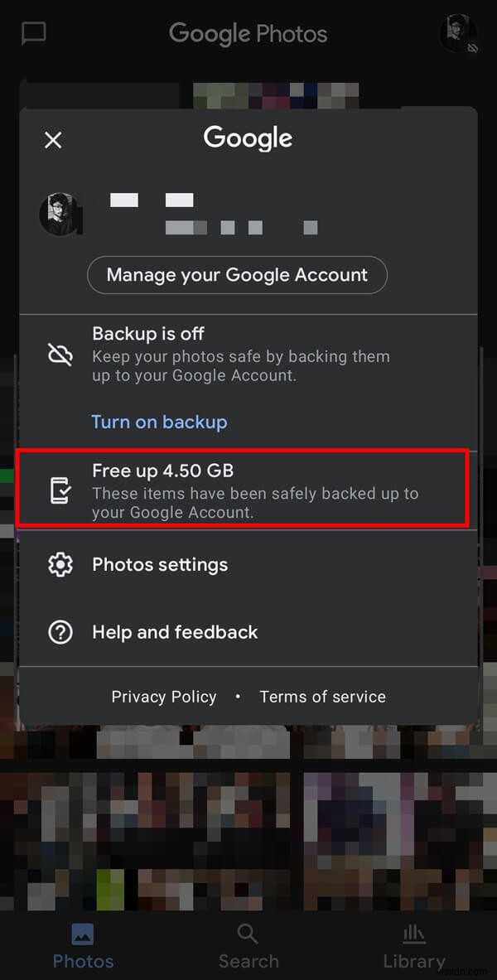Tap the Google heading at top of panel
This screenshot has width=497, height=980.
click(x=248, y=138)
